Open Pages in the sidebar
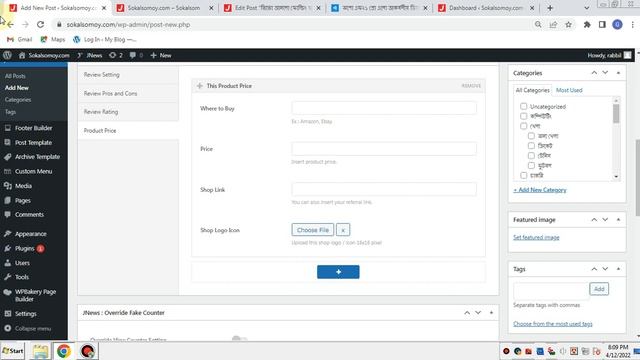Viewport: 640px width, 360px height. coord(22,200)
